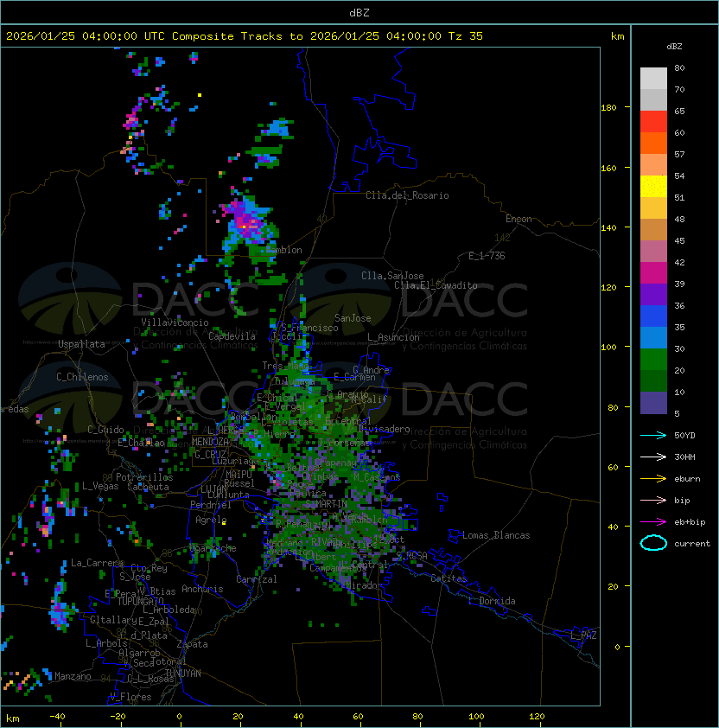Pick the slate purple 5-10 dBZ swatch

pos(653,403)
